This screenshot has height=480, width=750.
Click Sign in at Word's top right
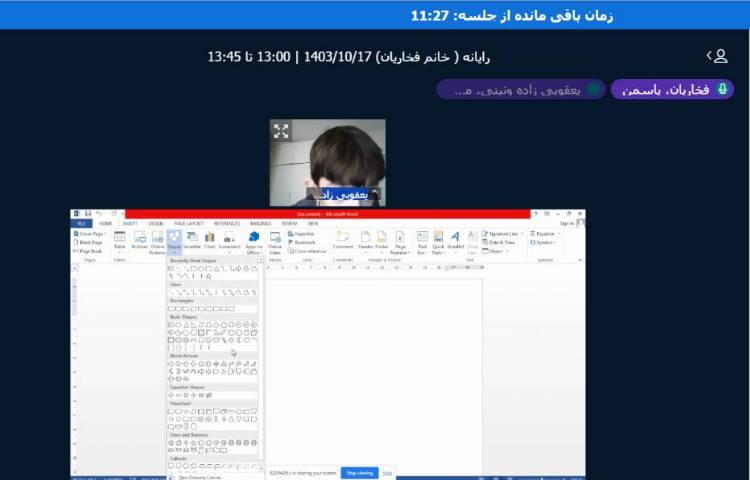[566, 223]
